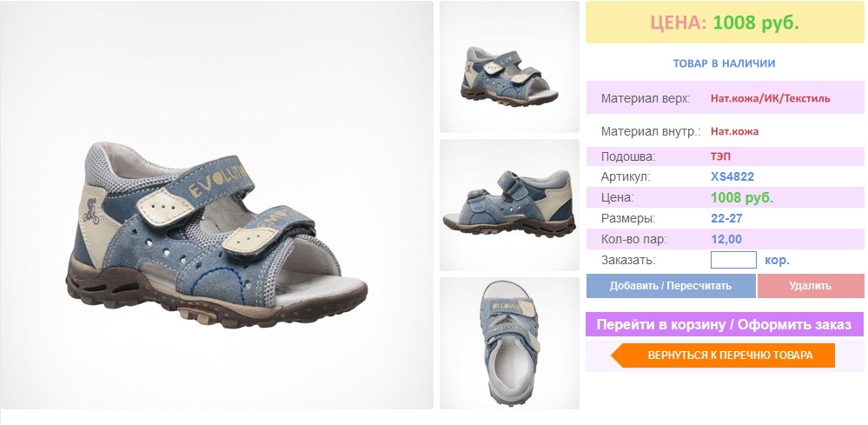The width and height of the screenshot is (868, 425).
Task: Click the кор. unit label
Action: 778,260
